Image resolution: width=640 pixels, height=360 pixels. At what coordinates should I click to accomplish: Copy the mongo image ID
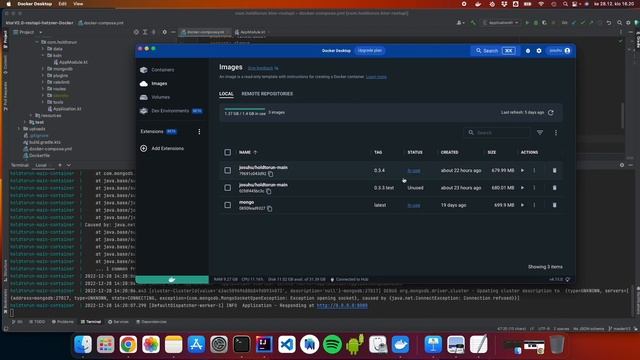tap(270, 209)
